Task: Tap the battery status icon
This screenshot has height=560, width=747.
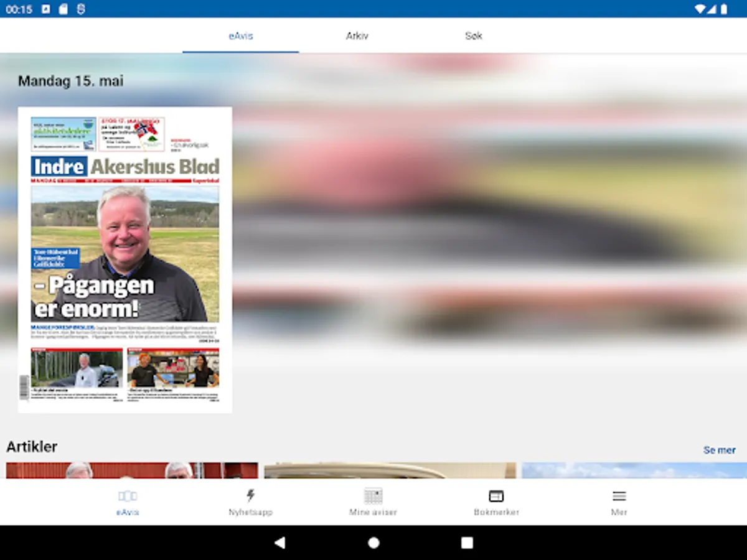Action: point(724,9)
